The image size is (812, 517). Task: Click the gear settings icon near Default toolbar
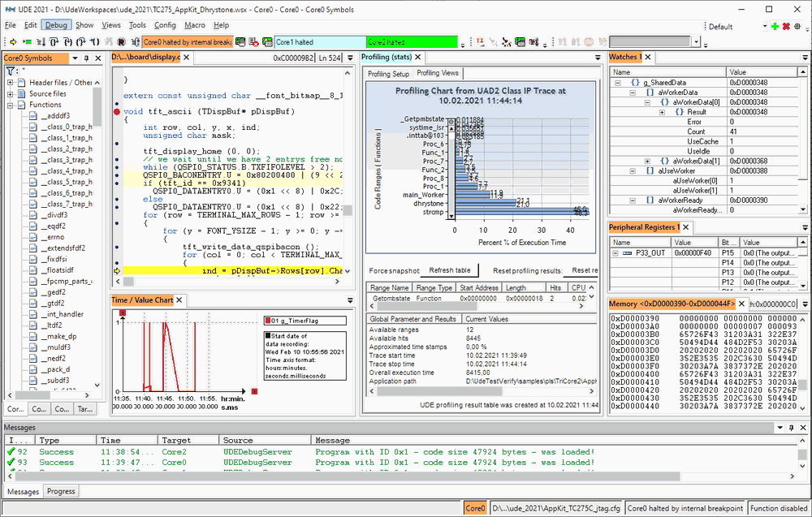797,25
